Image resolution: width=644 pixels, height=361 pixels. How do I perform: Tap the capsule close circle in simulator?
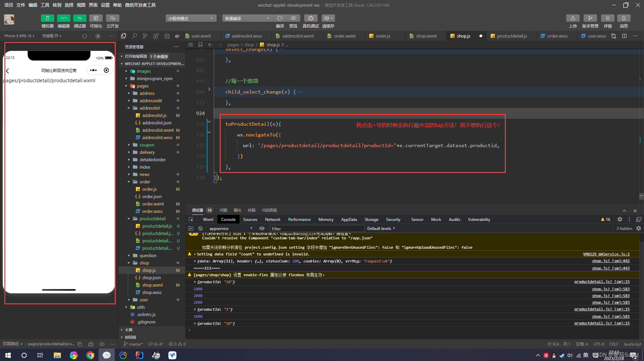pos(106,70)
